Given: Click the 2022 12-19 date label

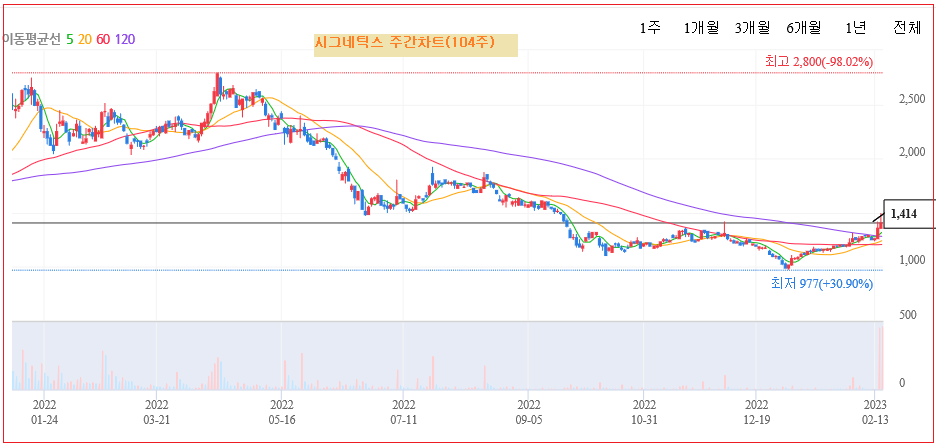Looking at the screenshot, I should [x=756, y=413].
